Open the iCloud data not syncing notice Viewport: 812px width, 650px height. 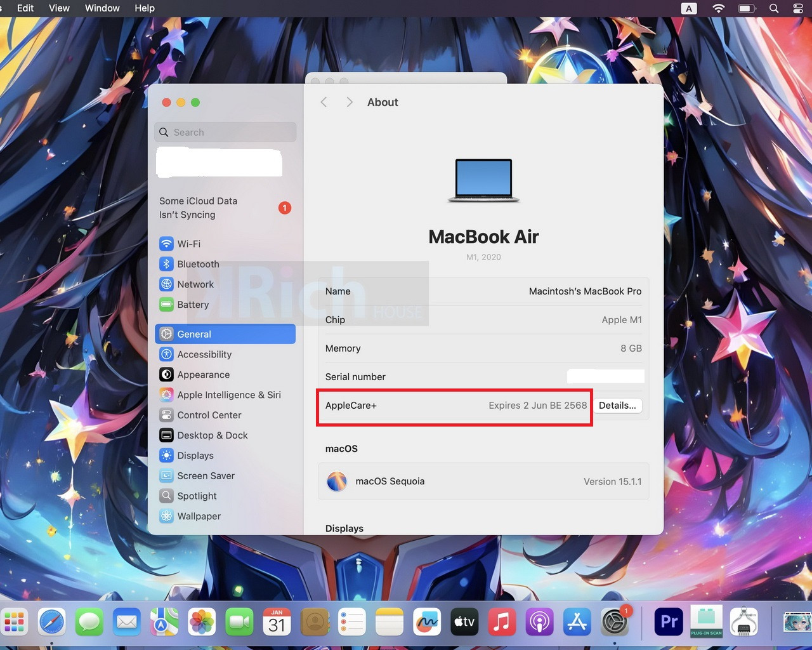coord(225,208)
